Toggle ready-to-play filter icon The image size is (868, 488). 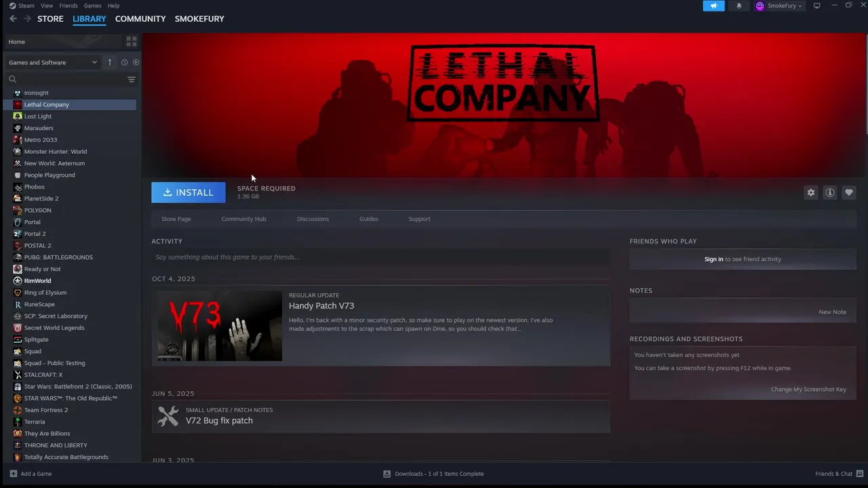136,62
